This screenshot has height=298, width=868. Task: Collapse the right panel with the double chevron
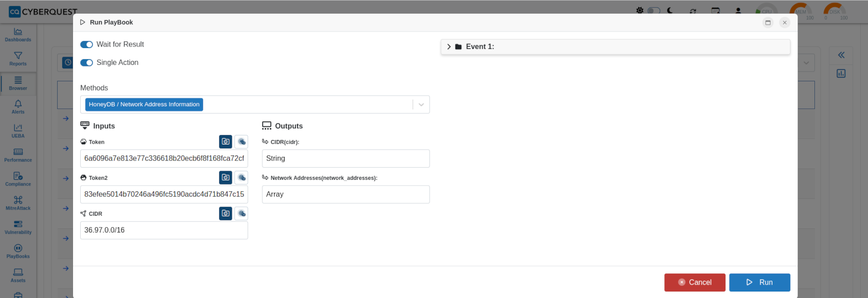pyautogui.click(x=841, y=55)
